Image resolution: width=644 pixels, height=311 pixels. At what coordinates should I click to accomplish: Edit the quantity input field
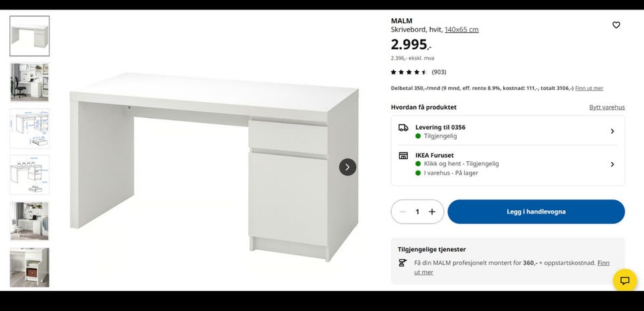coord(417,212)
